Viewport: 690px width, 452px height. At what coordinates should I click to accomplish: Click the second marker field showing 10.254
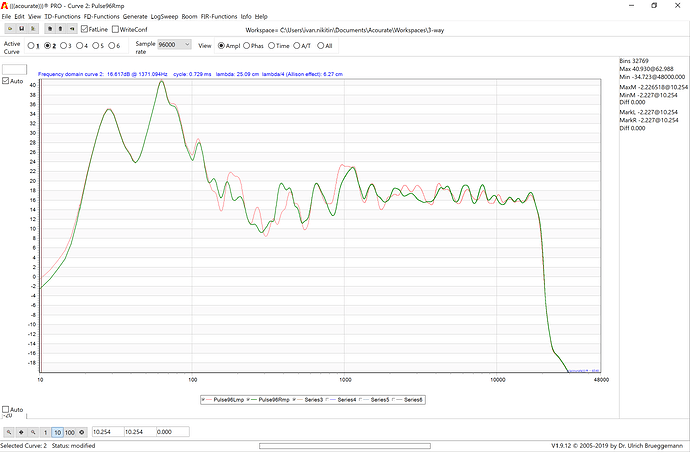(140, 432)
